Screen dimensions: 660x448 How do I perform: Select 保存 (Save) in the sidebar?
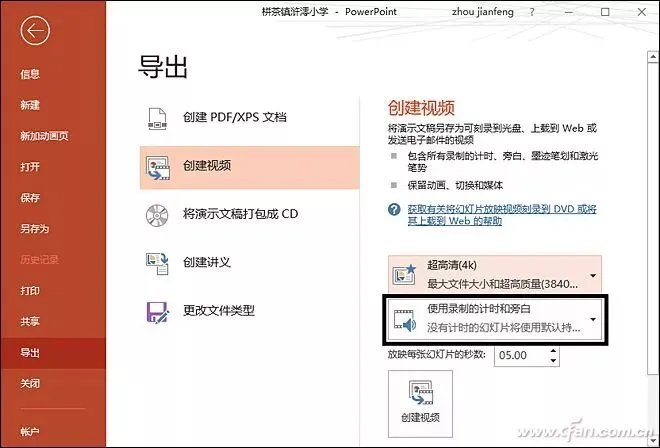point(30,198)
